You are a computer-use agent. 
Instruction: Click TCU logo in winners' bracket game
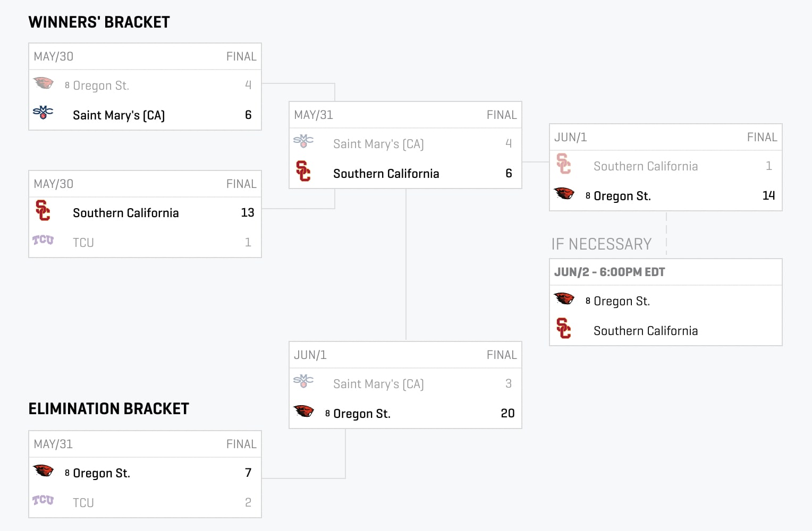43,240
